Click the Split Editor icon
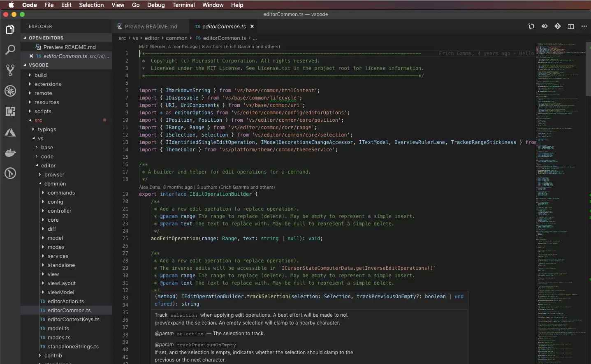 [x=571, y=26]
